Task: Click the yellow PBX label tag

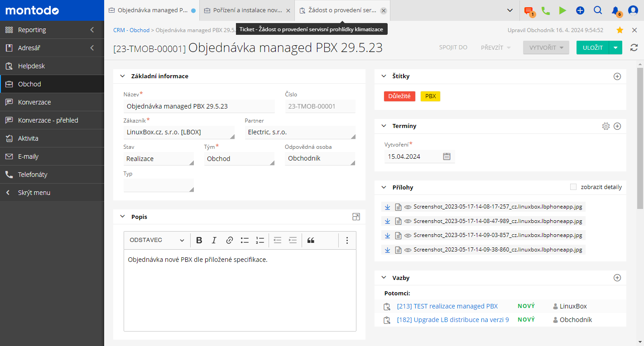Action: tap(430, 96)
